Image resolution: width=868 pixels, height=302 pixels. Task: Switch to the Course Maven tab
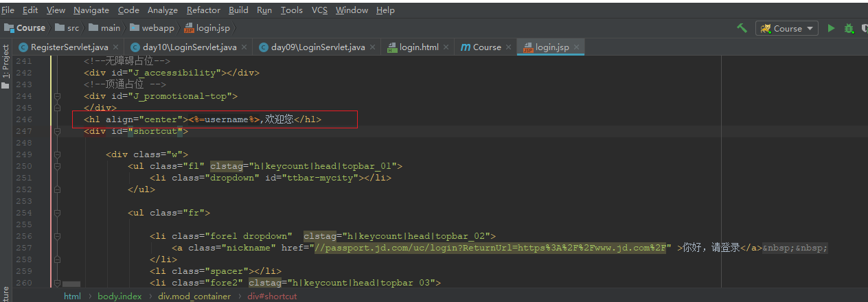[486, 47]
